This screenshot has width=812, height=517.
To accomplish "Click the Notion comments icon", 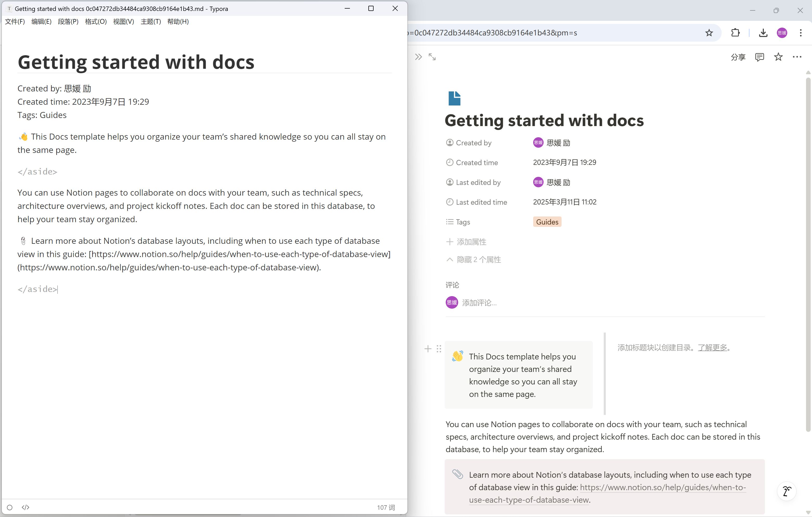I will pyautogui.click(x=759, y=57).
